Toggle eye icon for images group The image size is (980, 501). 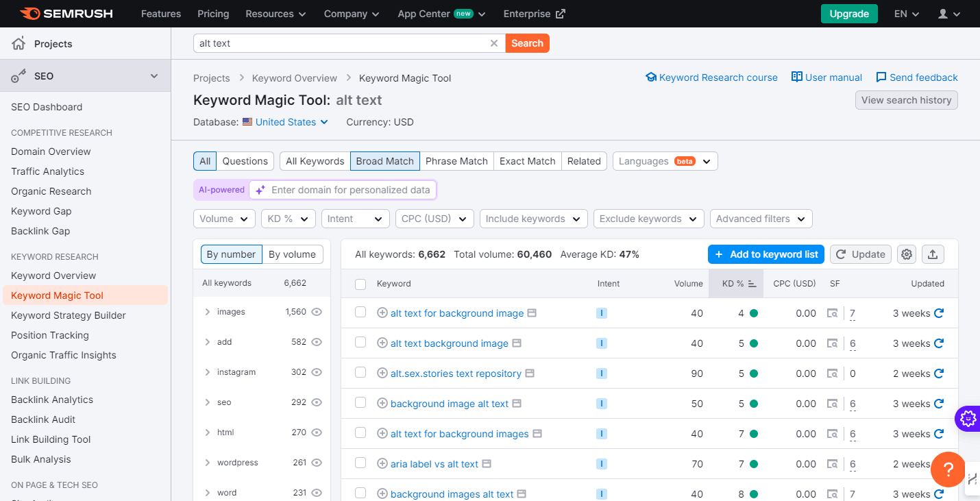click(x=317, y=312)
